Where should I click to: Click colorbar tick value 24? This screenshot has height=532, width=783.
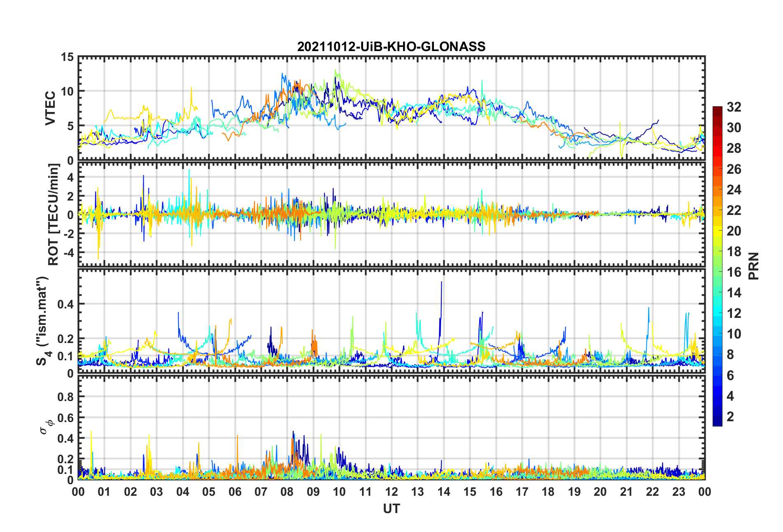734,190
